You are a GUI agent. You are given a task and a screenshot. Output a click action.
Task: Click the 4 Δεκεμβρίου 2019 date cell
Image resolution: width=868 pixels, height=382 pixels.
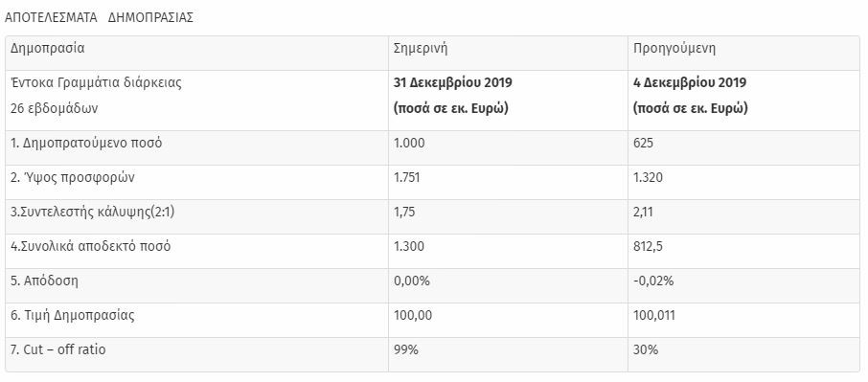click(x=690, y=83)
